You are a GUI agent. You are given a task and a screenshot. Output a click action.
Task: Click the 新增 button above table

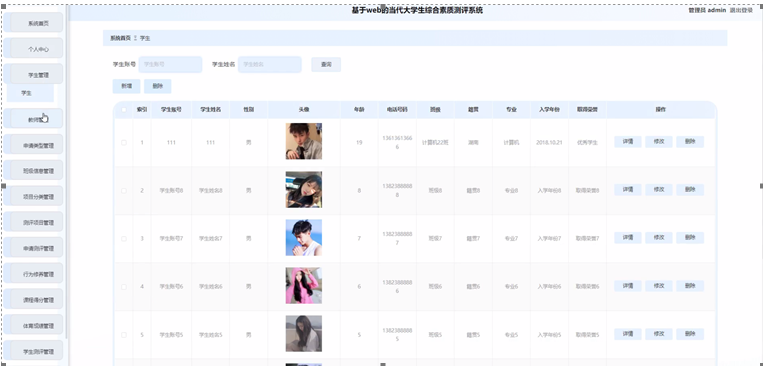(127, 86)
